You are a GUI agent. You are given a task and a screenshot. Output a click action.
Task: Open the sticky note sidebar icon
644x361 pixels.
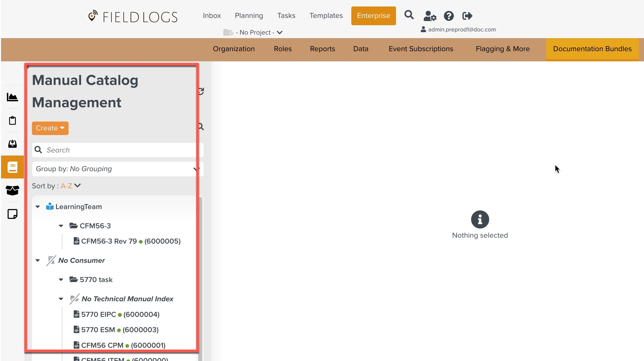tap(12, 214)
